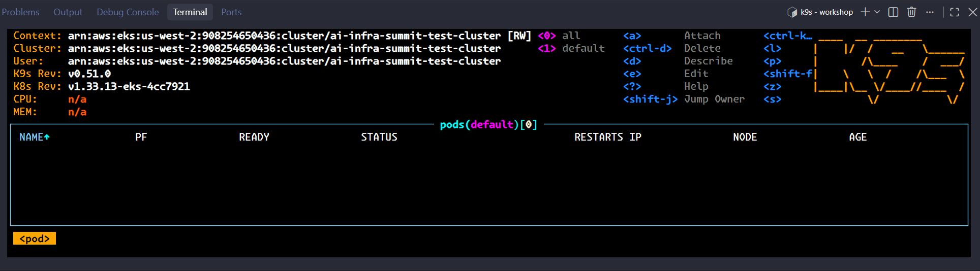Click the K8s Rev v1.33.13-eks-4cc7921 value
The width and height of the screenshot is (980, 271).
click(129, 86)
